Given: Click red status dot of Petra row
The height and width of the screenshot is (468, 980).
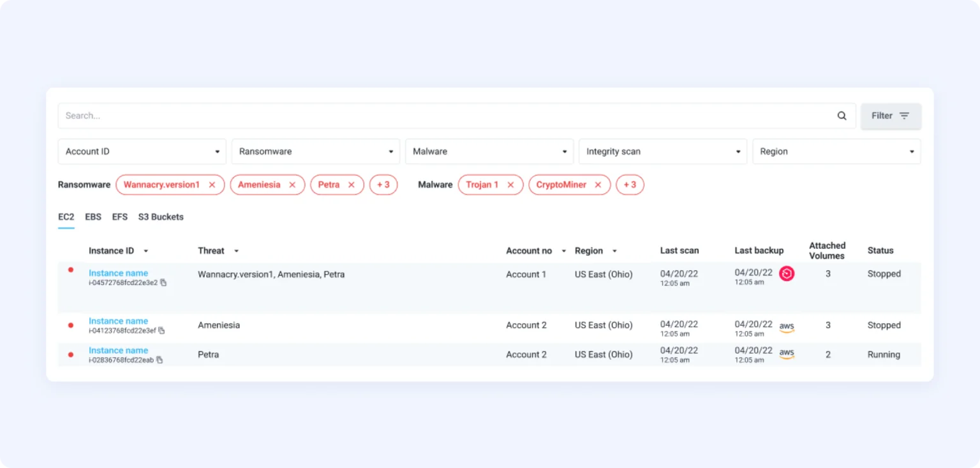Looking at the screenshot, I should pyautogui.click(x=70, y=355).
